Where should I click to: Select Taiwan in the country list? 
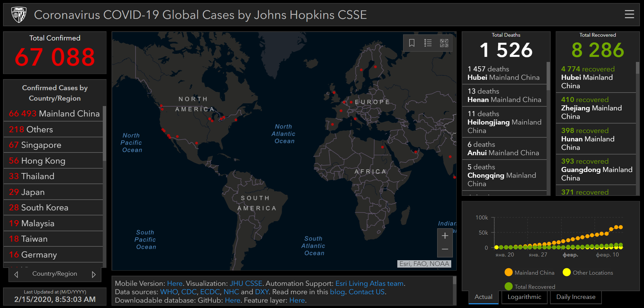tap(53, 239)
